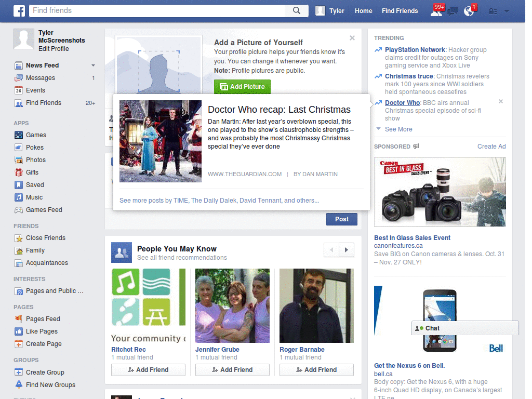This screenshot has width=532, height=399.
Task: Open the messages chat bubbles icon in top bar
Action: point(453,11)
